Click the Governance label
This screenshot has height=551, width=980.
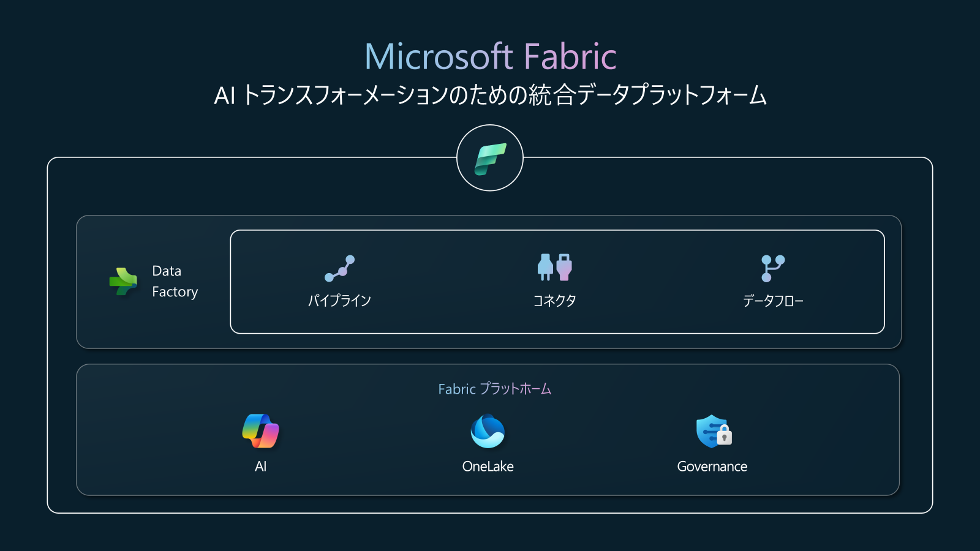(x=712, y=467)
